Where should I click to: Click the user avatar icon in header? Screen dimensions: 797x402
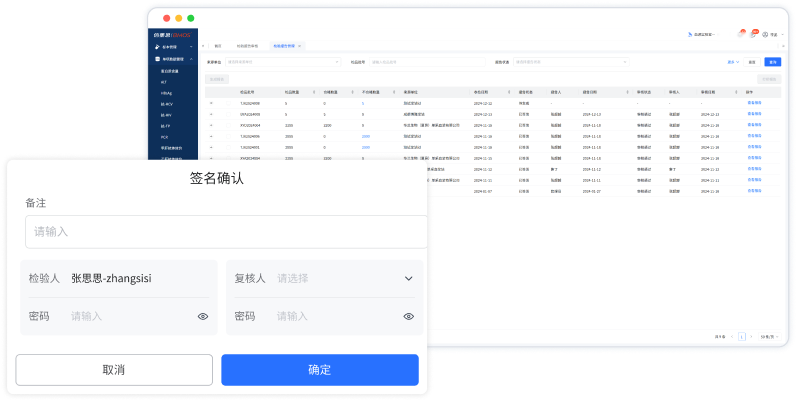765,34
